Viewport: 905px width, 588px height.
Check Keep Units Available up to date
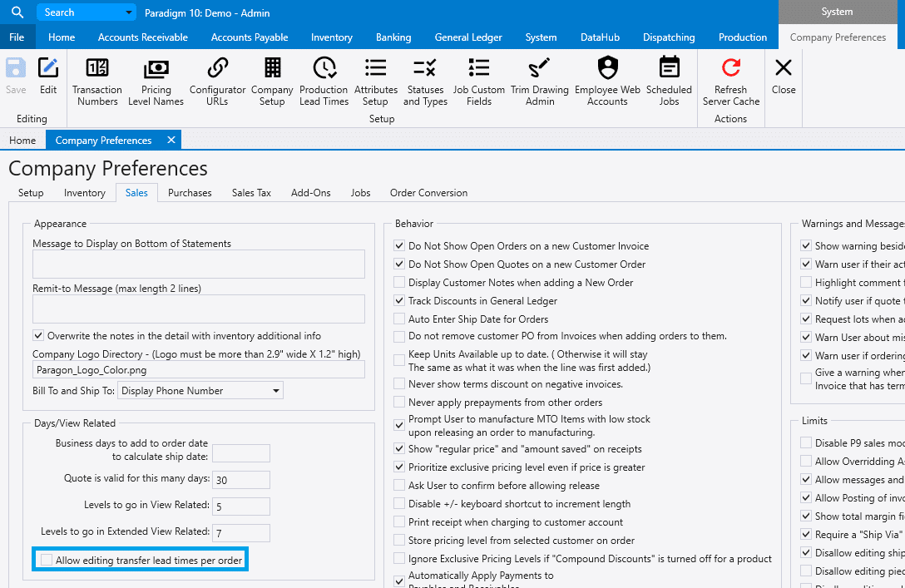[x=398, y=360]
